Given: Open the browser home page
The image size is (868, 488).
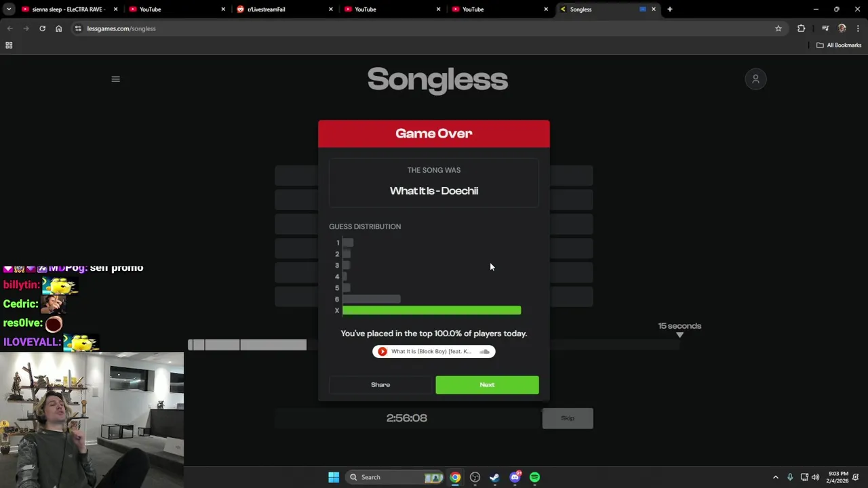Looking at the screenshot, I should point(58,28).
